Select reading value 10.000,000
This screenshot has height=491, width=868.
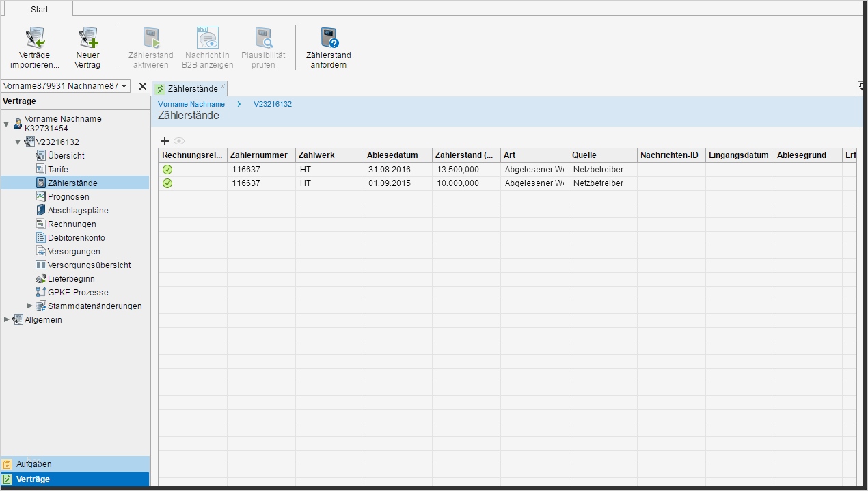[x=466, y=183]
